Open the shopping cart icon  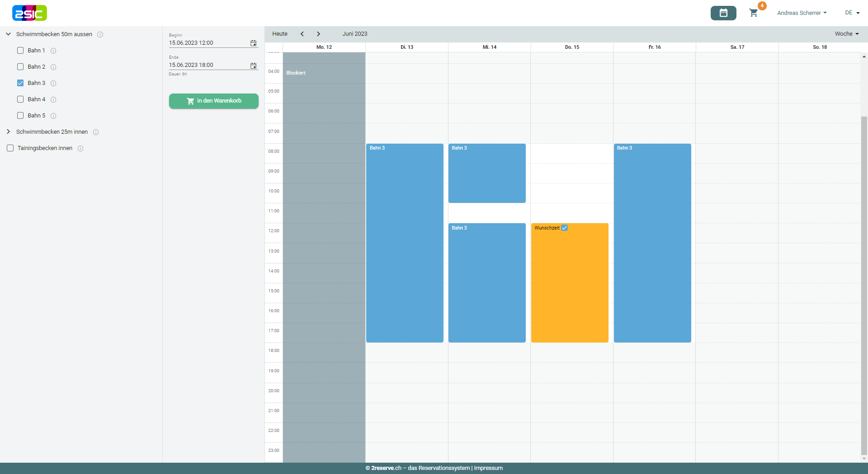click(x=753, y=13)
